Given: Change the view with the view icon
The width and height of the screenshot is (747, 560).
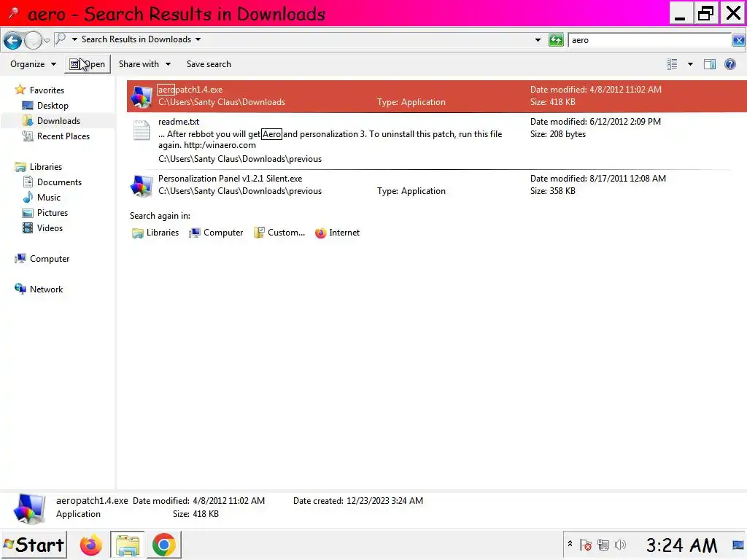Looking at the screenshot, I should (x=672, y=64).
